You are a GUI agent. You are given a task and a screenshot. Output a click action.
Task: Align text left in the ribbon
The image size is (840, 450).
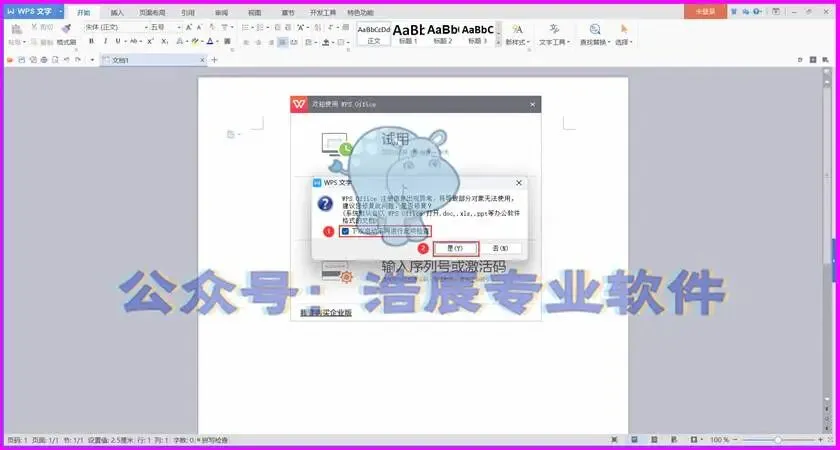pyautogui.click(x=246, y=42)
